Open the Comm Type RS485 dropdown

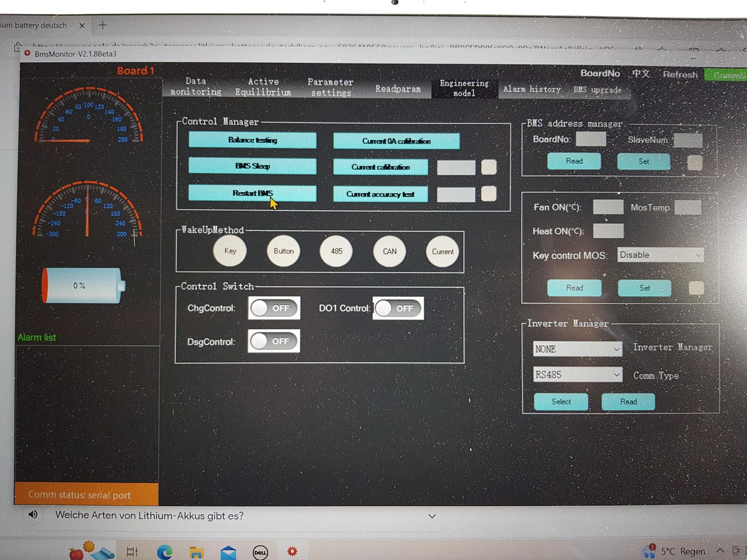click(577, 375)
